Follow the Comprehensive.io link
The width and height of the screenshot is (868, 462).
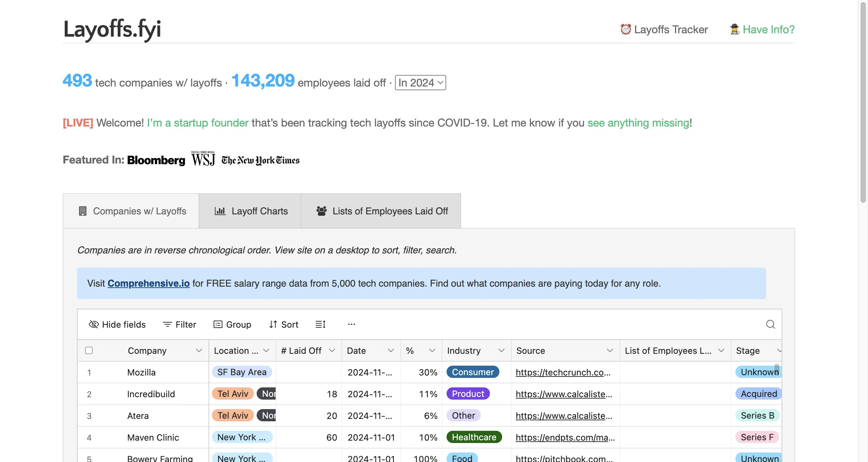coord(149,283)
